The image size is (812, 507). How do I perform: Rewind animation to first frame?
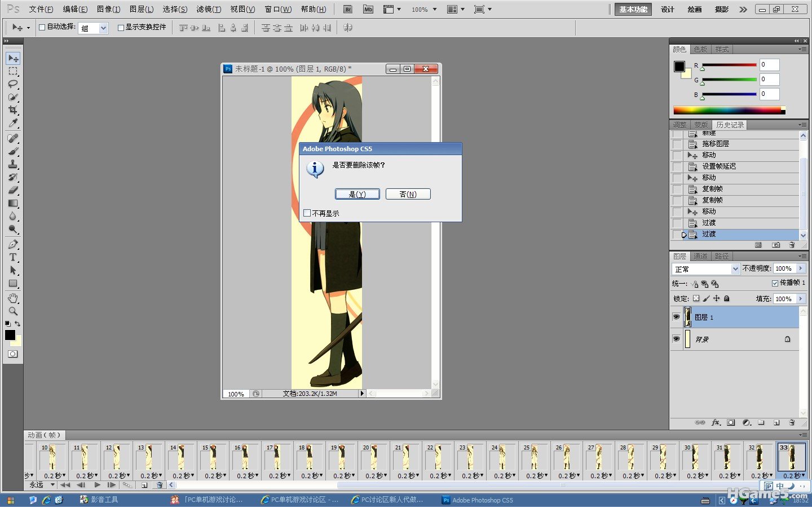[65, 485]
